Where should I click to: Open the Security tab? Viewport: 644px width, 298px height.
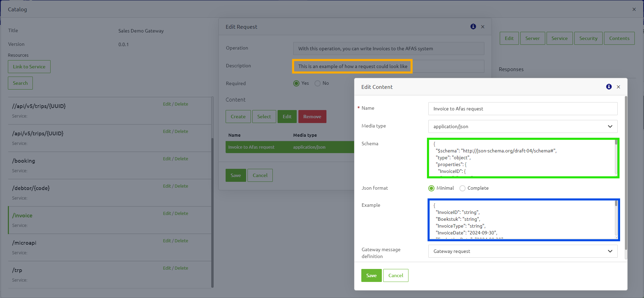coord(588,38)
